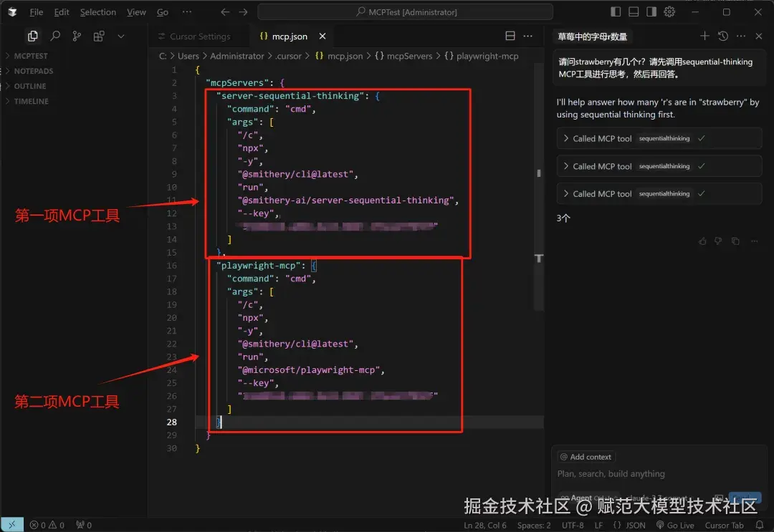Give thumbs up to the response
774x532 pixels.
pyautogui.click(x=702, y=241)
